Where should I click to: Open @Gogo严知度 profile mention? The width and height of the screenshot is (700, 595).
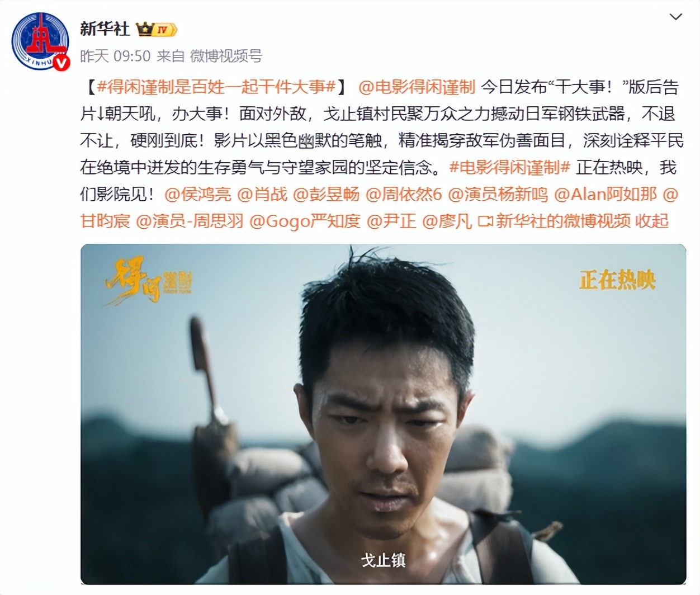(305, 221)
